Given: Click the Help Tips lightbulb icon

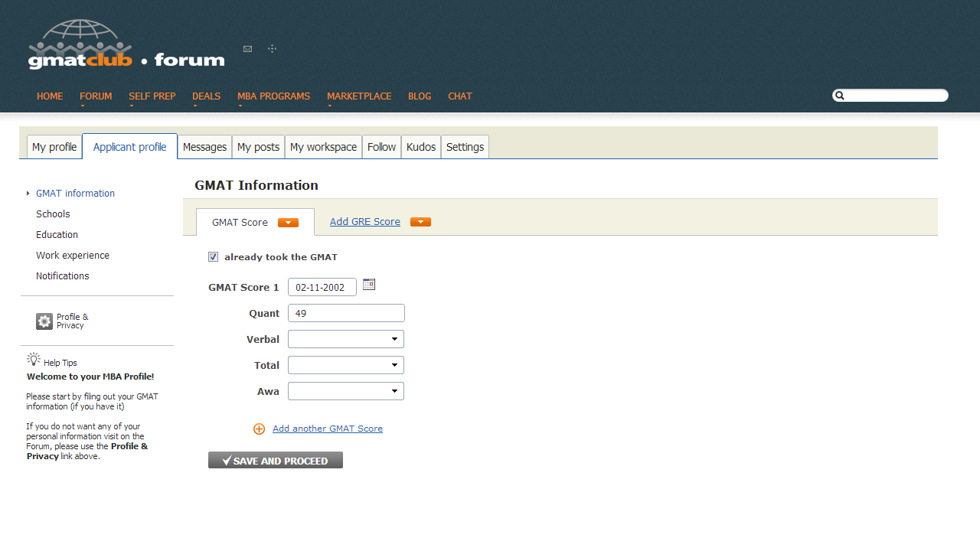Looking at the screenshot, I should point(33,359).
